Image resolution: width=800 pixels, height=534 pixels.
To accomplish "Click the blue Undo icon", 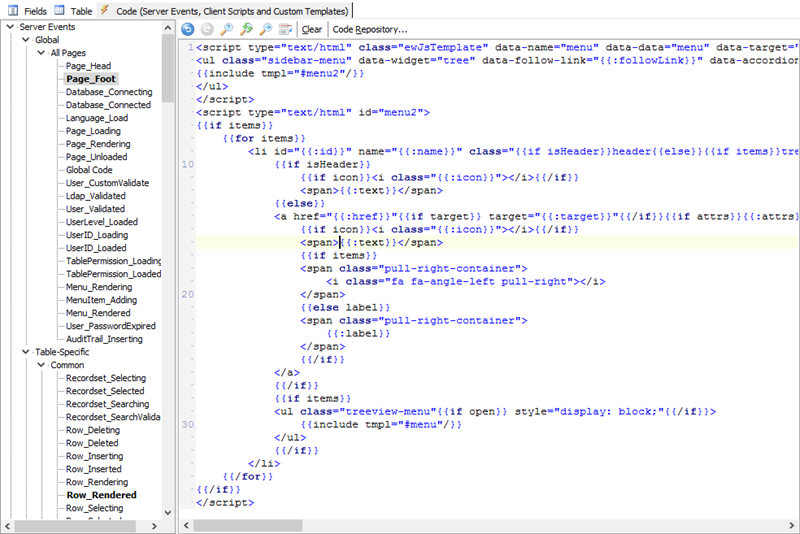I will click(x=188, y=29).
